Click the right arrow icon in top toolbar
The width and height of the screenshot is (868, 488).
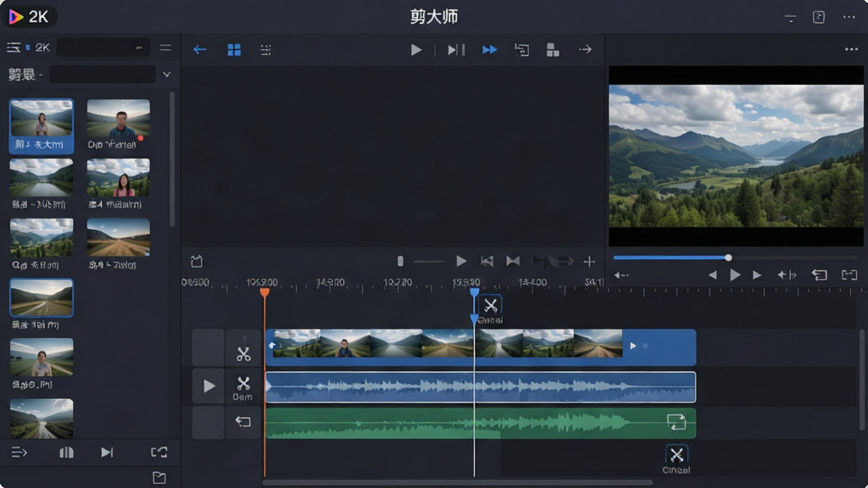point(585,49)
